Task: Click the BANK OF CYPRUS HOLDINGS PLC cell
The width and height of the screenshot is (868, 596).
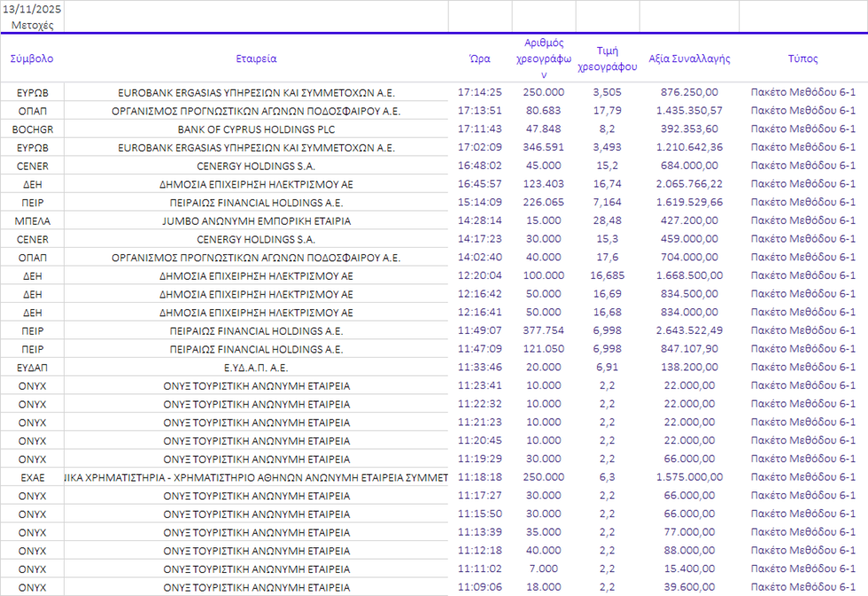Action: [256, 128]
